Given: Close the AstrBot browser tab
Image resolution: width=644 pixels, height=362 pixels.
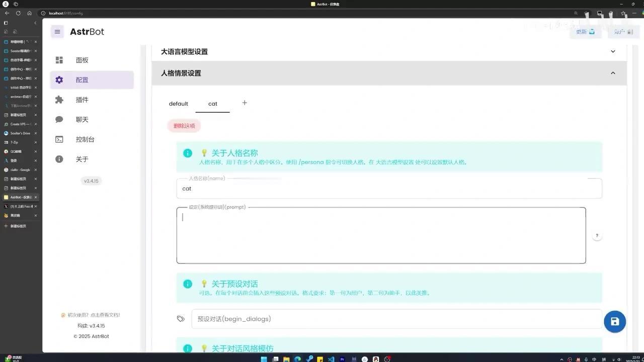Looking at the screenshot, I should point(36,197).
